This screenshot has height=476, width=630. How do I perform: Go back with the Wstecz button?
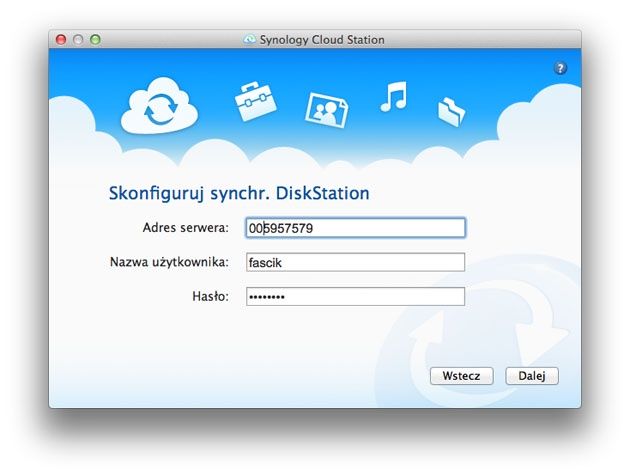click(x=462, y=376)
